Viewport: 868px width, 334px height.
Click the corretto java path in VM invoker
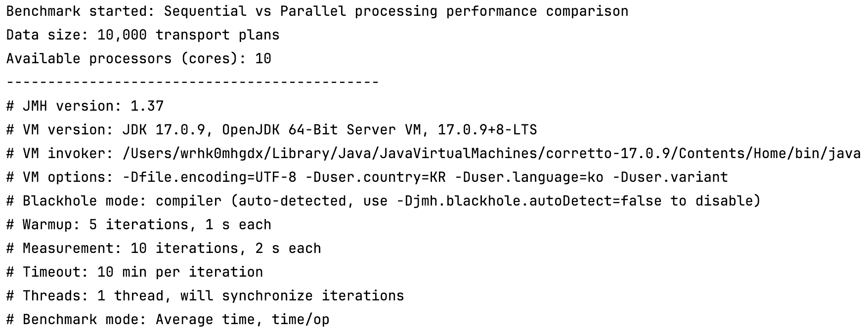(x=491, y=154)
